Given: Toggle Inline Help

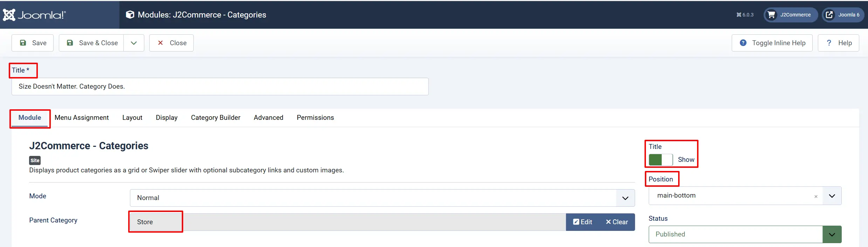Looking at the screenshot, I should click(x=772, y=43).
